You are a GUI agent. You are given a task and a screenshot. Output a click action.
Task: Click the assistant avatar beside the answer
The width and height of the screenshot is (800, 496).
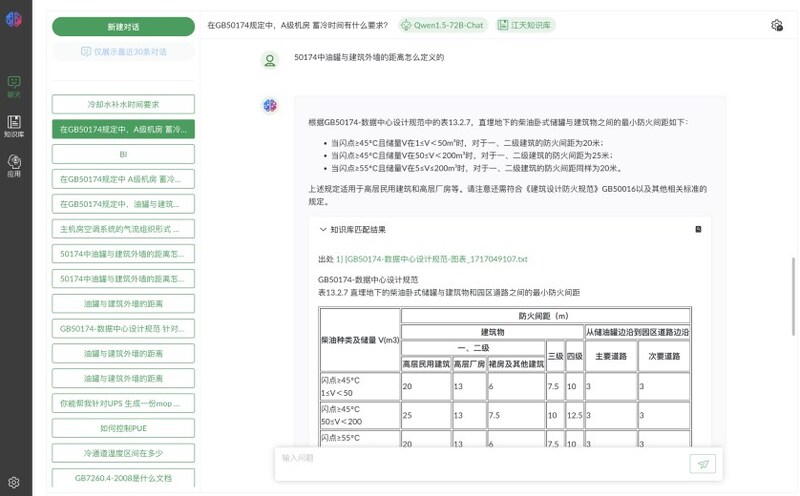pyautogui.click(x=270, y=106)
